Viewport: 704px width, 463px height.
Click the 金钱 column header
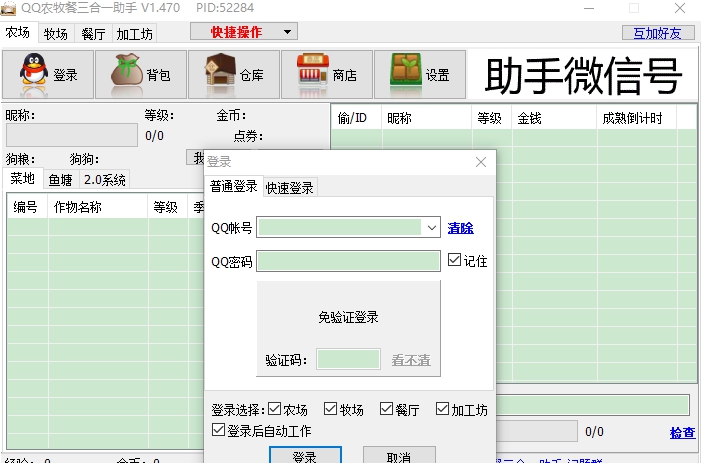click(x=554, y=118)
